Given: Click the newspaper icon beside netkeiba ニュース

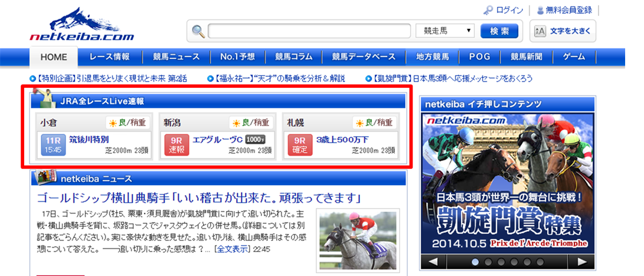Looking at the screenshot, I should tap(45, 176).
